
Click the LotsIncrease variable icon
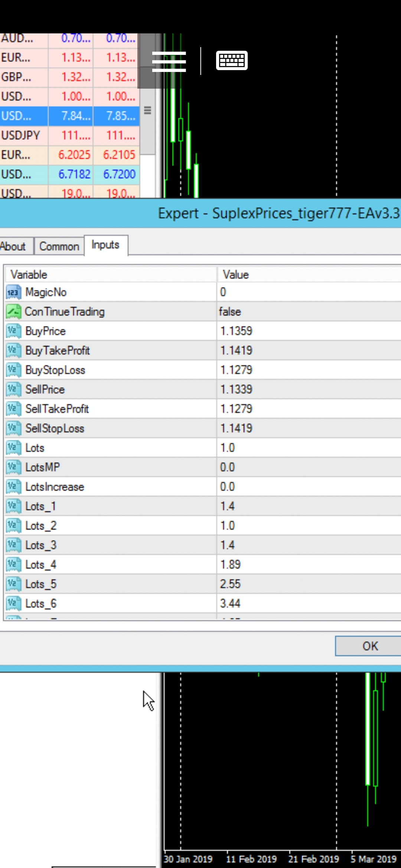point(13,487)
